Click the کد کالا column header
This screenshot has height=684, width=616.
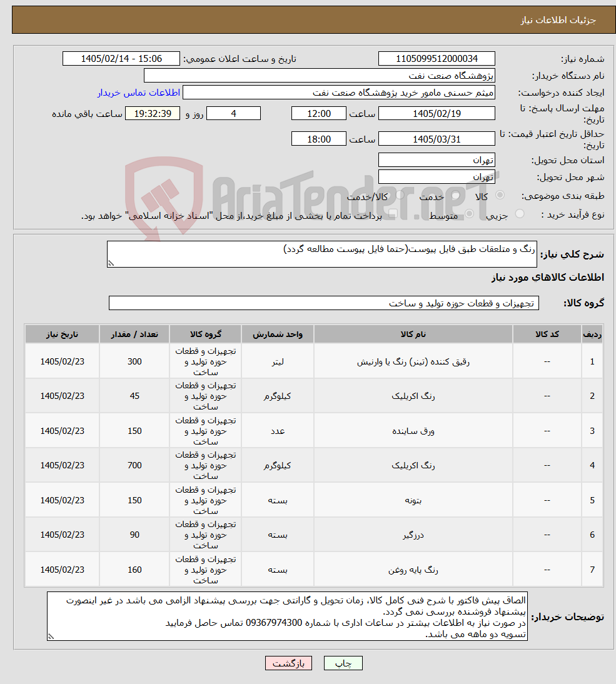tap(547, 334)
